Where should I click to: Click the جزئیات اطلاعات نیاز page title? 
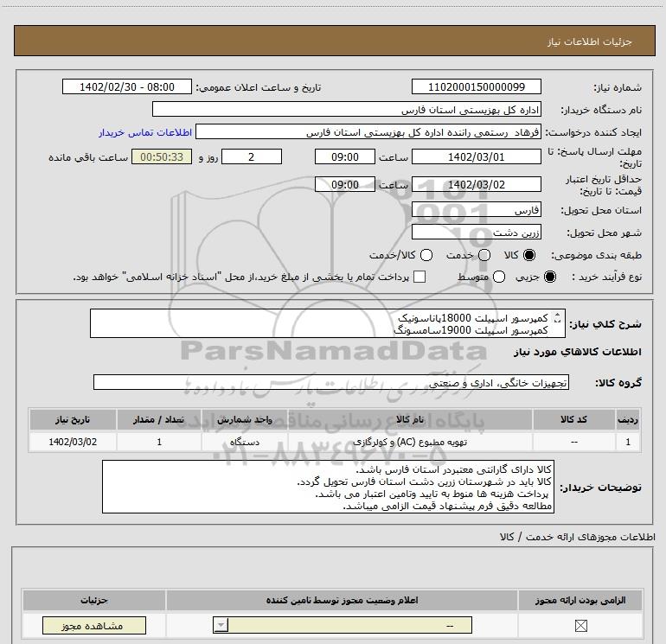pos(590,41)
